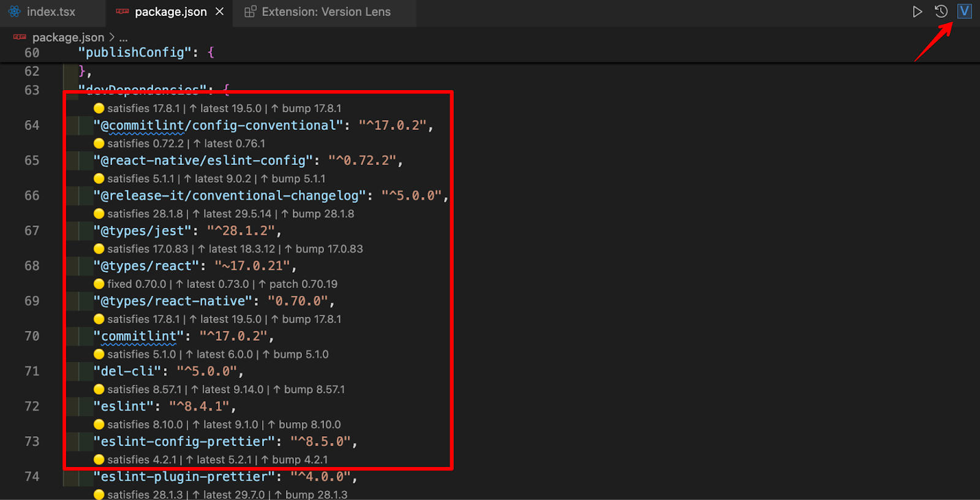Viewport: 980px width, 500px height.
Task: Click the yellow status dot above @types/react-native
Action: pyautogui.click(x=99, y=284)
